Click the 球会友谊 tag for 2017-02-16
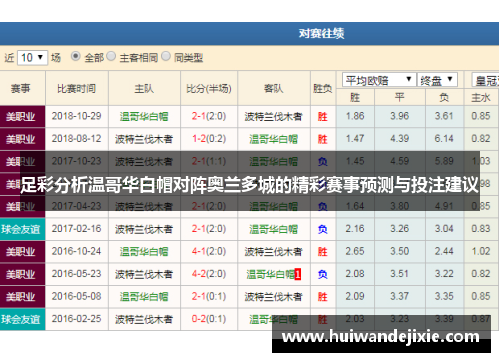 tap(22, 229)
